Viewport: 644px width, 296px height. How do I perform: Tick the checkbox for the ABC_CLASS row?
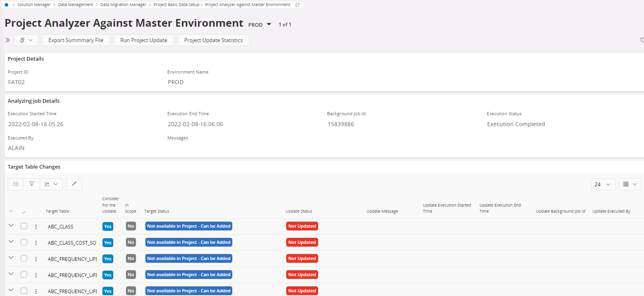24,226
